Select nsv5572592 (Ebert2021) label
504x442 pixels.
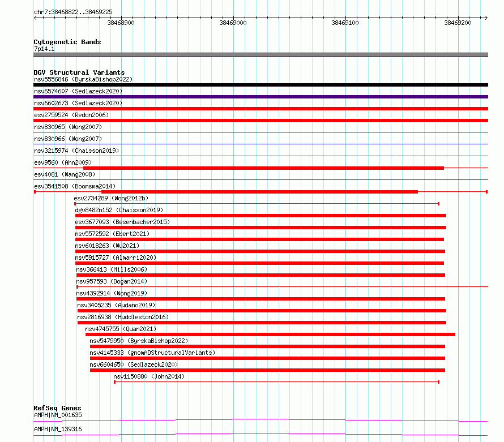(112, 234)
